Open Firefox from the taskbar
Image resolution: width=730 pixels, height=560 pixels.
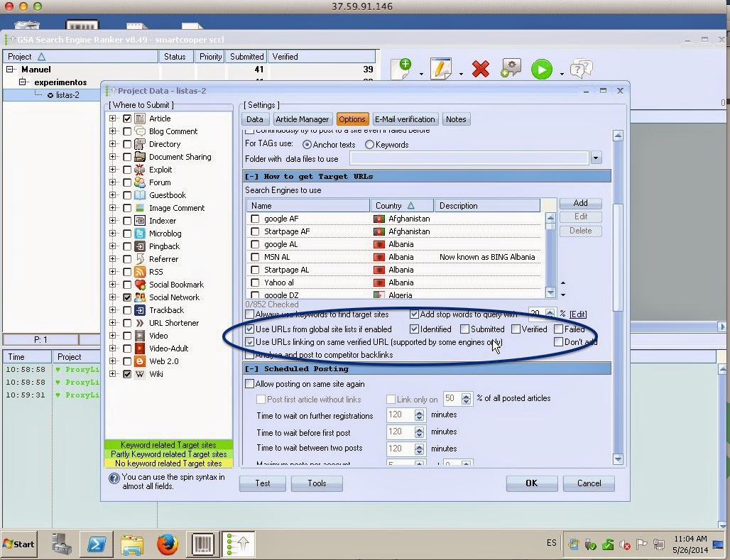click(167, 544)
